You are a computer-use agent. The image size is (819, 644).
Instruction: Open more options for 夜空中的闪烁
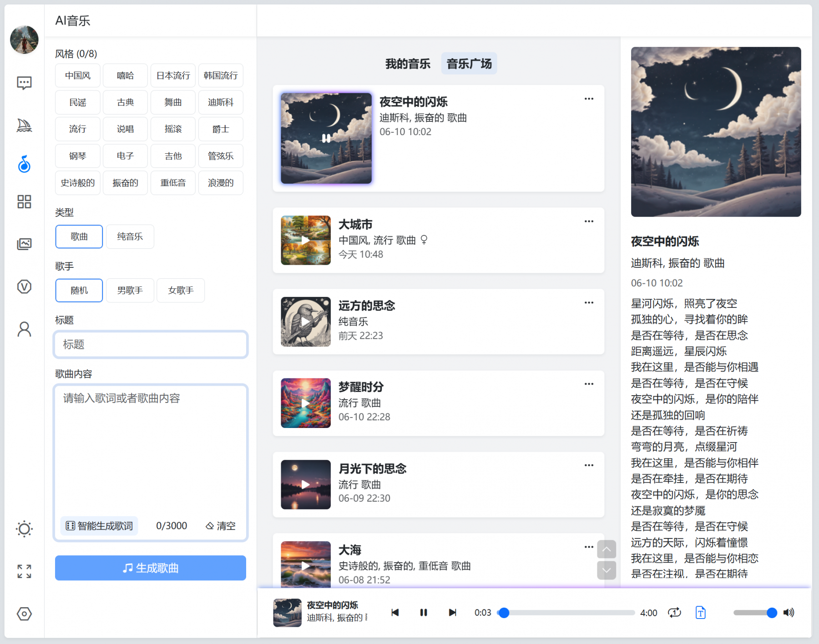pyautogui.click(x=589, y=99)
